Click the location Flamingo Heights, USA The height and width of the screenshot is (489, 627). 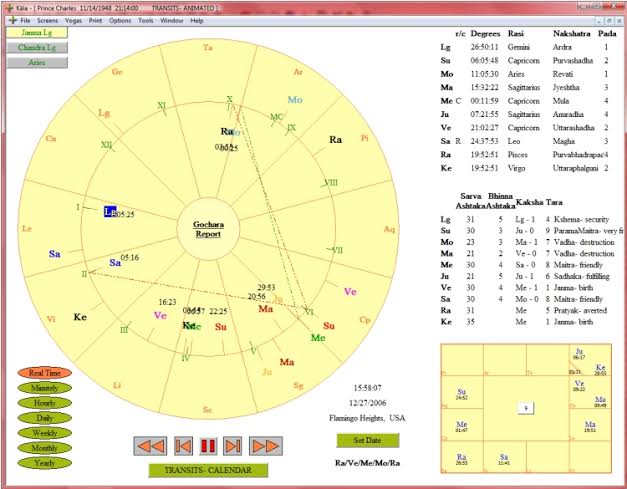[367, 418]
